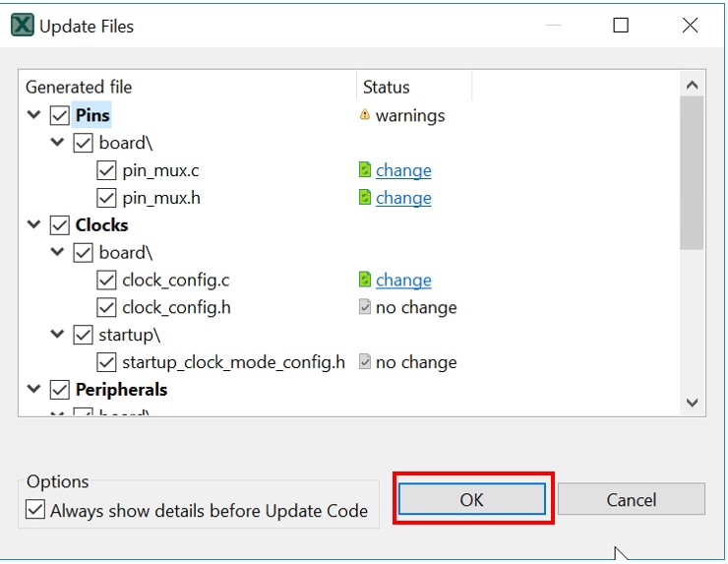Click the scrollbar down arrow in file list

coord(692,403)
